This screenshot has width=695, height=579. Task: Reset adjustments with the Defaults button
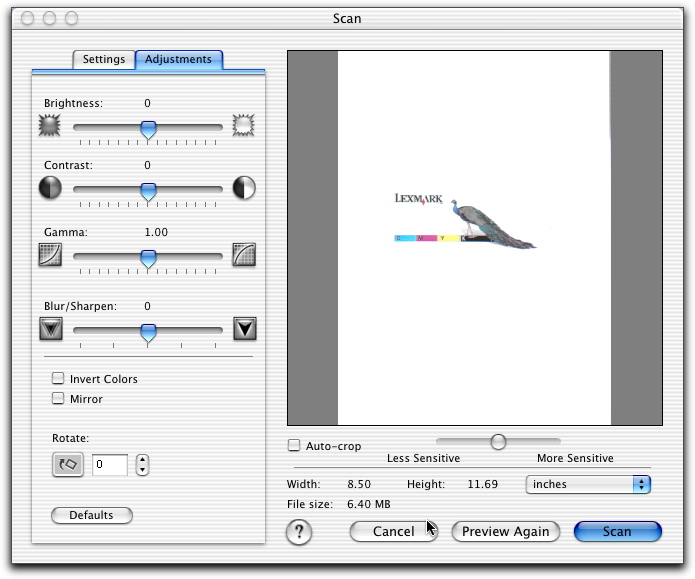point(91,516)
